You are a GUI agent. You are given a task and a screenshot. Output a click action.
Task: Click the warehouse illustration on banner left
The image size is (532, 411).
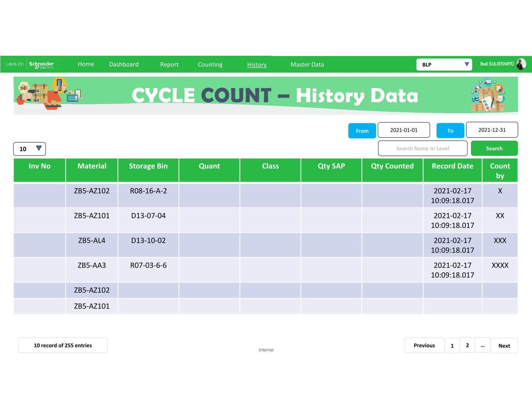click(x=48, y=94)
